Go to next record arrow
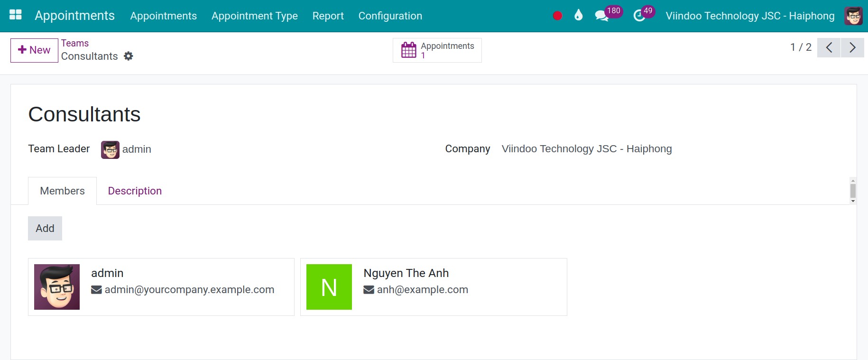The image size is (868, 360). click(x=852, y=47)
